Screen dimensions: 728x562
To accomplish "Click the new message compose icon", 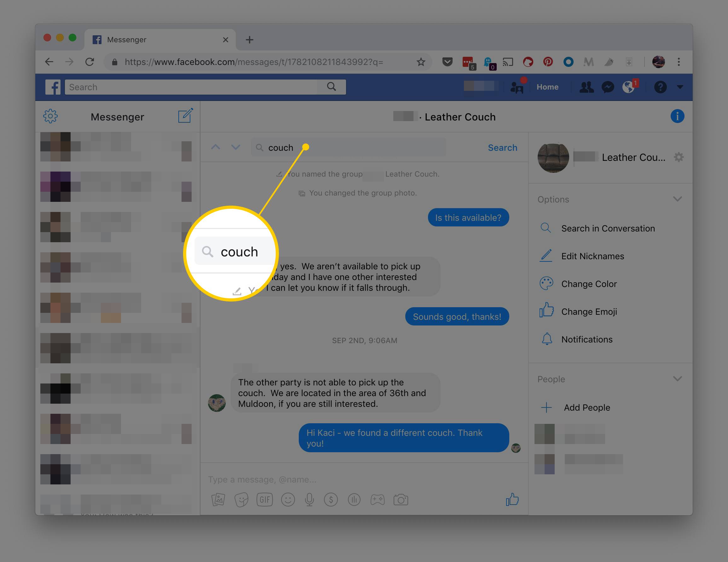I will click(x=185, y=116).
